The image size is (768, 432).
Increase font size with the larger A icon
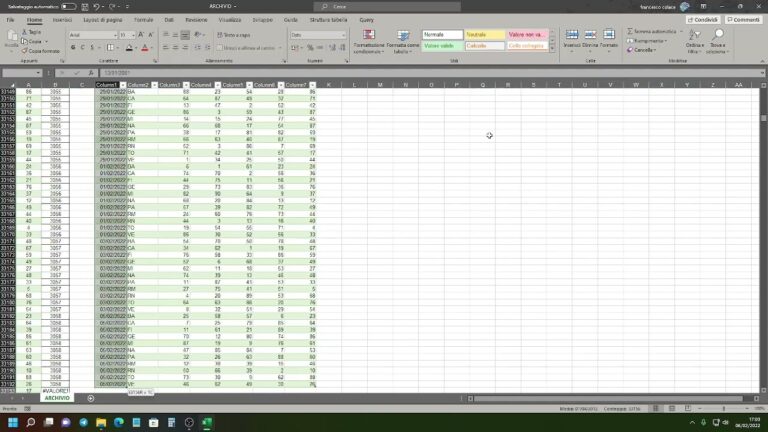point(141,35)
